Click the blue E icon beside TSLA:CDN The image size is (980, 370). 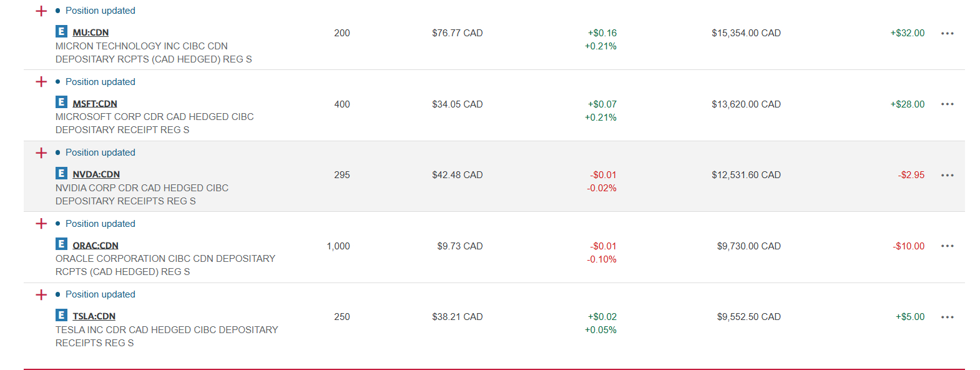[x=61, y=315]
